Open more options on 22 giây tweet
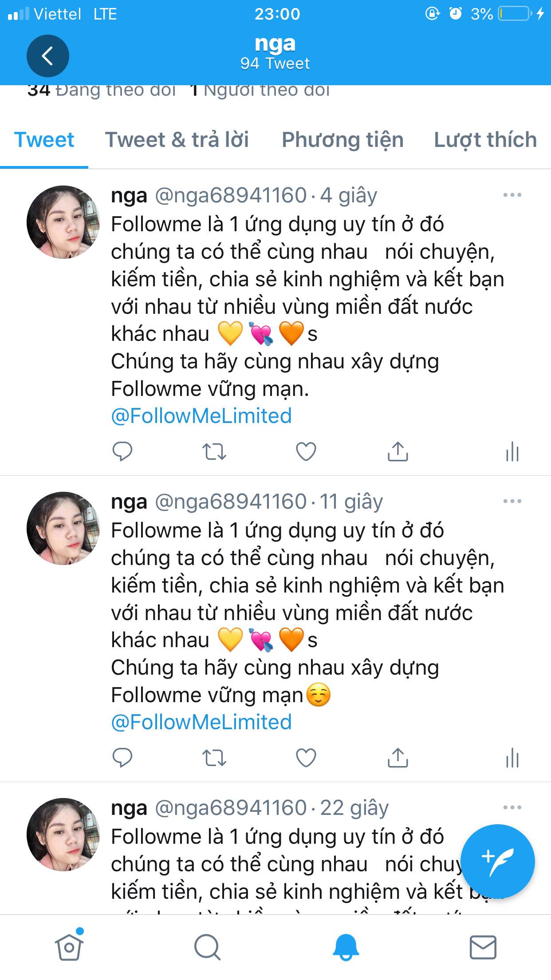The height and width of the screenshot is (980, 551). point(512,807)
